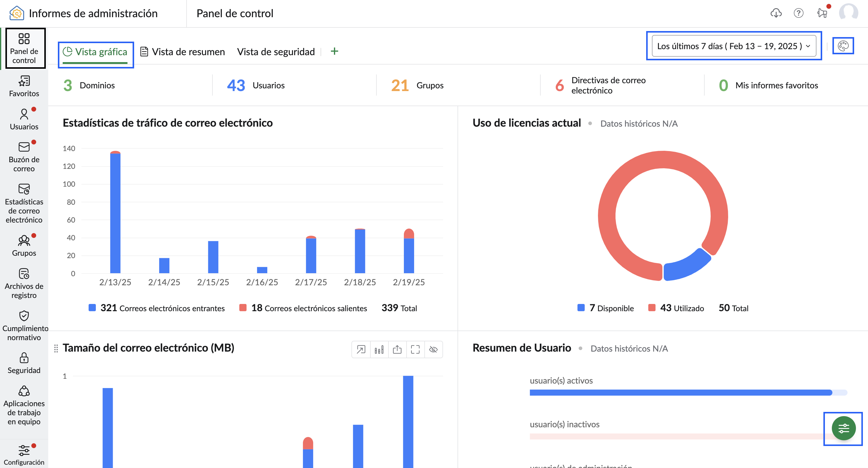This screenshot has width=868, height=468.
Task: Change chart type for Tamaño del correo widget
Action: tap(379, 349)
